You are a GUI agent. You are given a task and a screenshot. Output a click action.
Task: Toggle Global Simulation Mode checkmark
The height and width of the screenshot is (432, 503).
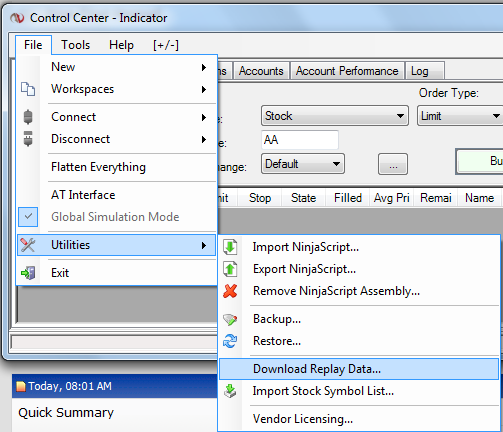pos(28,217)
